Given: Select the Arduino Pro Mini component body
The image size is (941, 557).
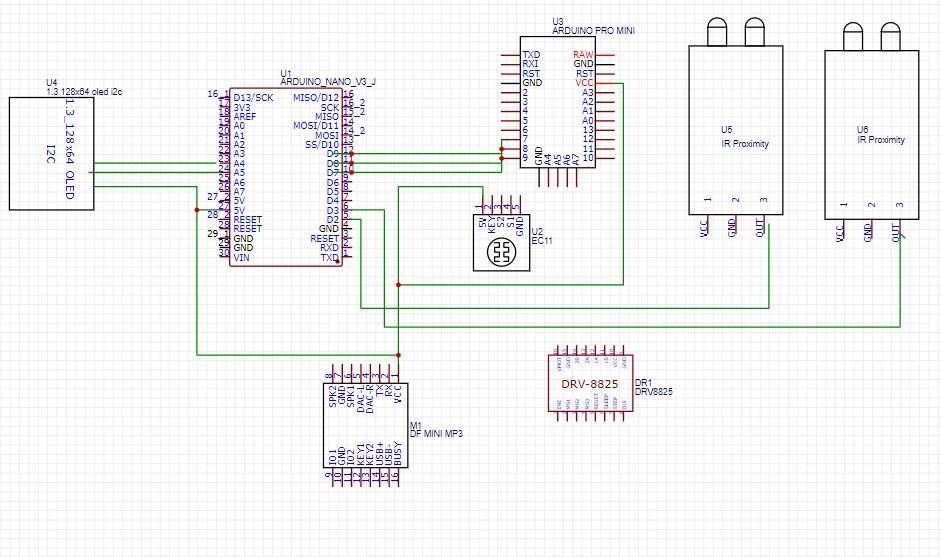Looking at the screenshot, I should pos(558,102).
